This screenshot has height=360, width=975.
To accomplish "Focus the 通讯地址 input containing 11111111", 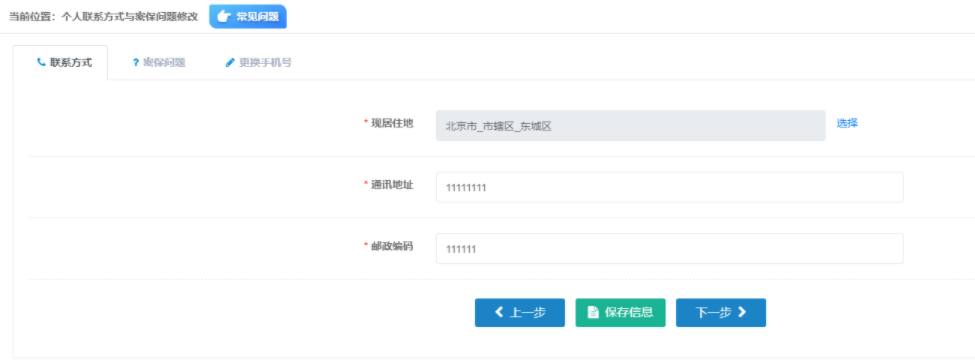I will coord(670,187).
